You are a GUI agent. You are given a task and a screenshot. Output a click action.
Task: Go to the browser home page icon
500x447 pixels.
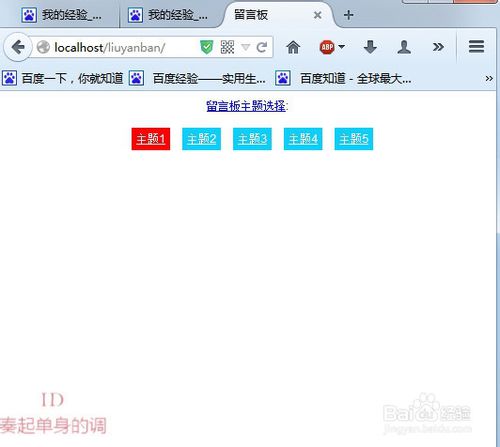(x=293, y=47)
